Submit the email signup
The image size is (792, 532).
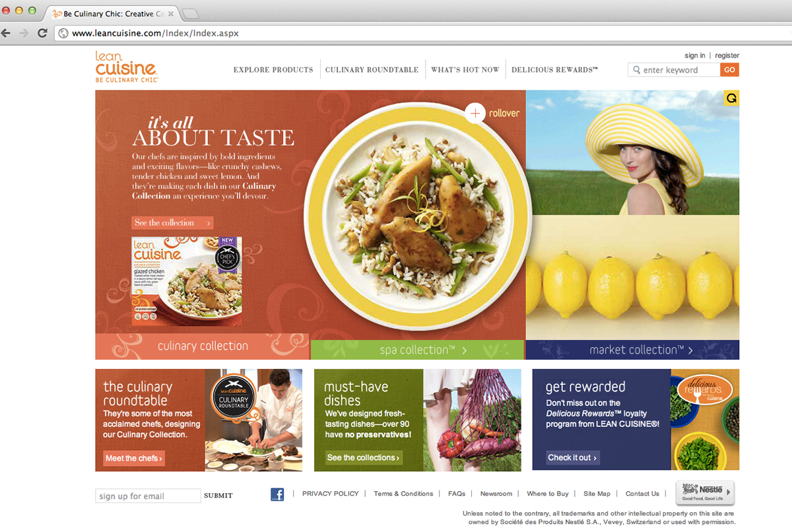point(218,496)
